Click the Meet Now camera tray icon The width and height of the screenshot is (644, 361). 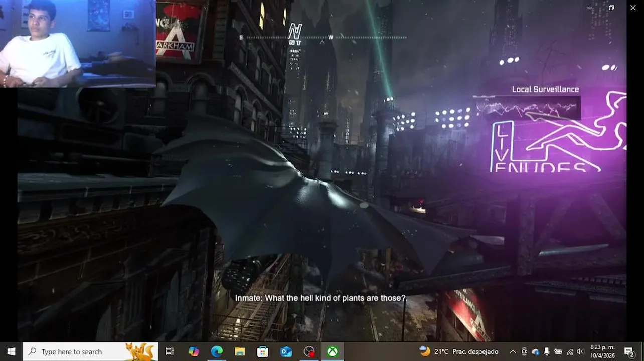[x=524, y=352]
